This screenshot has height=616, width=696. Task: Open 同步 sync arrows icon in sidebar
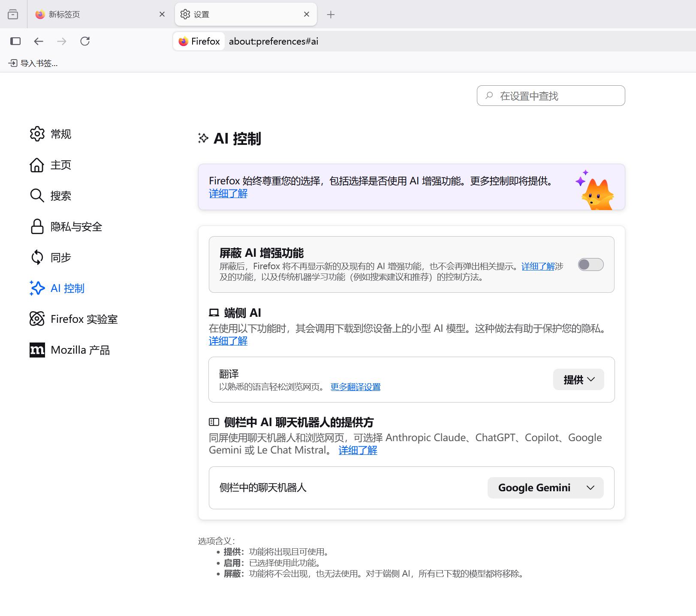[x=37, y=258]
